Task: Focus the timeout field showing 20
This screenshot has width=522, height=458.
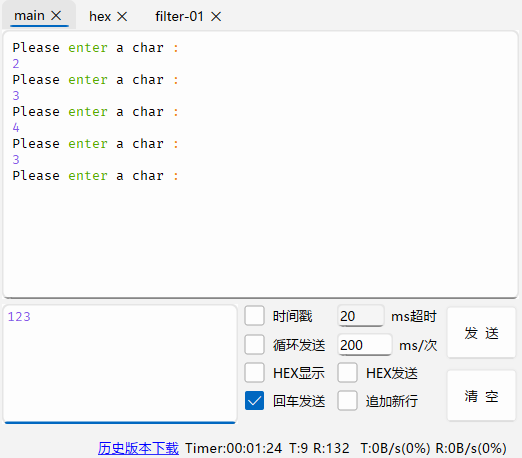Action: (x=361, y=316)
